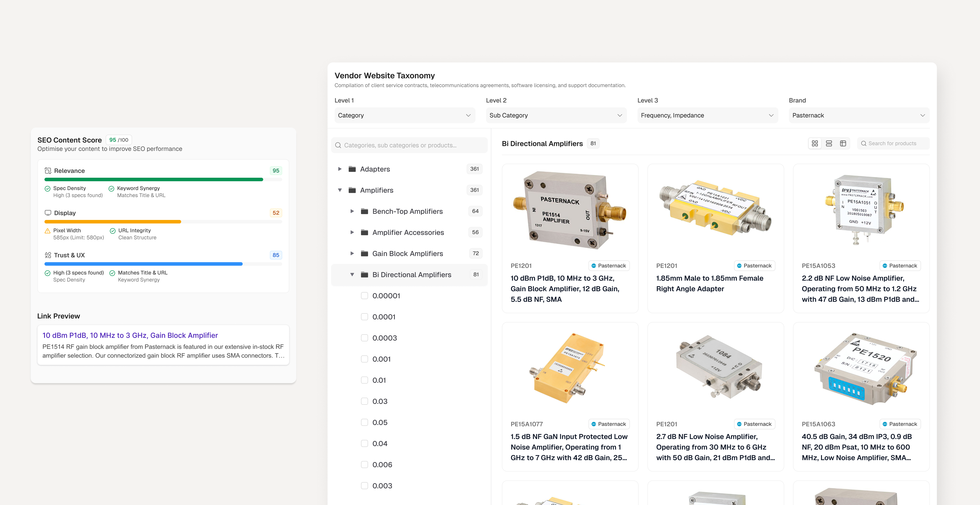Open Level 3 Frequency, Impedance dropdown
The width and height of the screenshot is (980, 505).
tap(708, 115)
